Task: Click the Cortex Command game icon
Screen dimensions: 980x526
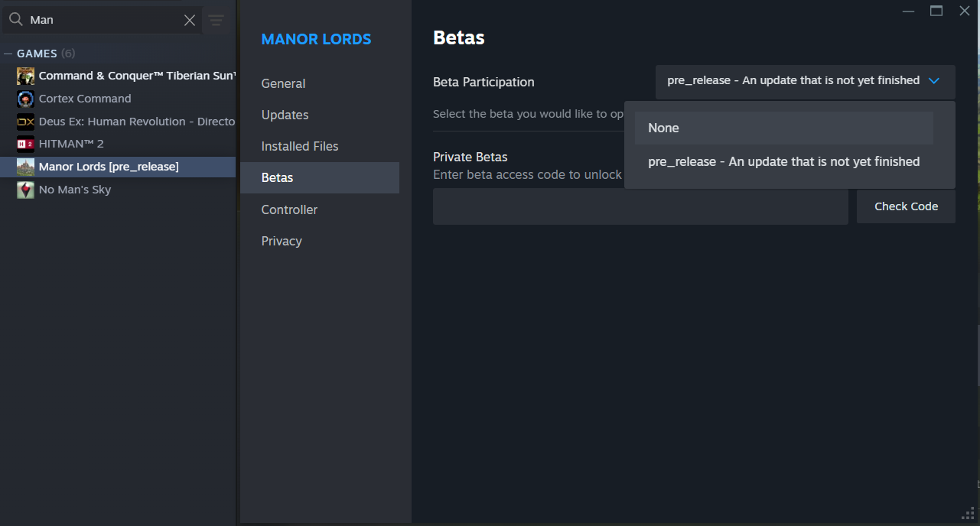Action: (x=26, y=99)
